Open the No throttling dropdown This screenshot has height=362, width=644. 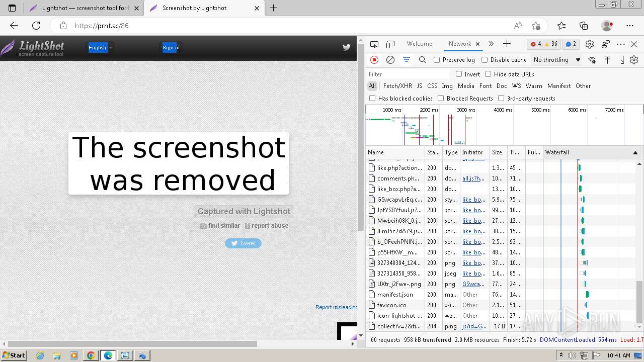pyautogui.click(x=557, y=60)
